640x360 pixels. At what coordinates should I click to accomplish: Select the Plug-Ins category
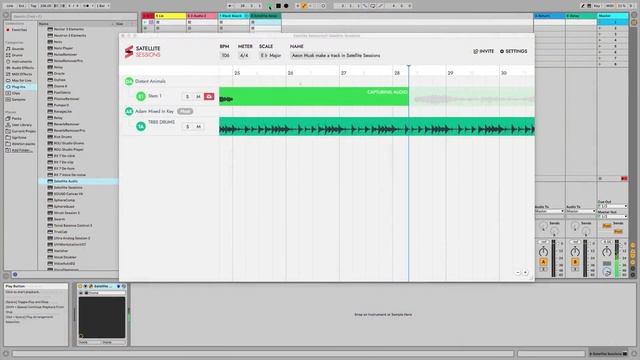click(x=19, y=87)
